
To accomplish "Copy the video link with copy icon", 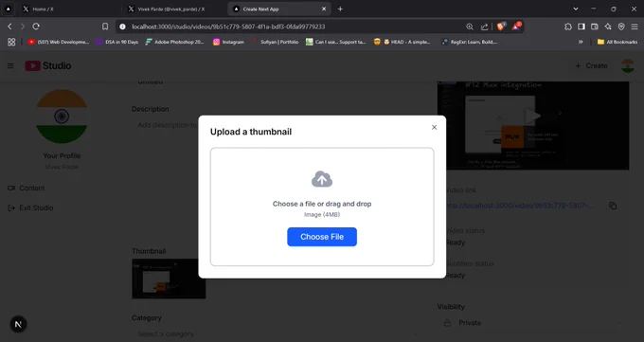I will point(613,206).
